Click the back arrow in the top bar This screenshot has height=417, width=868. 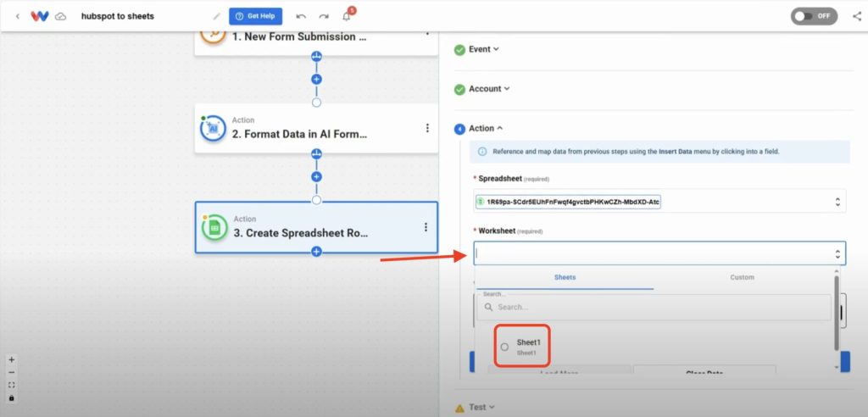18,16
